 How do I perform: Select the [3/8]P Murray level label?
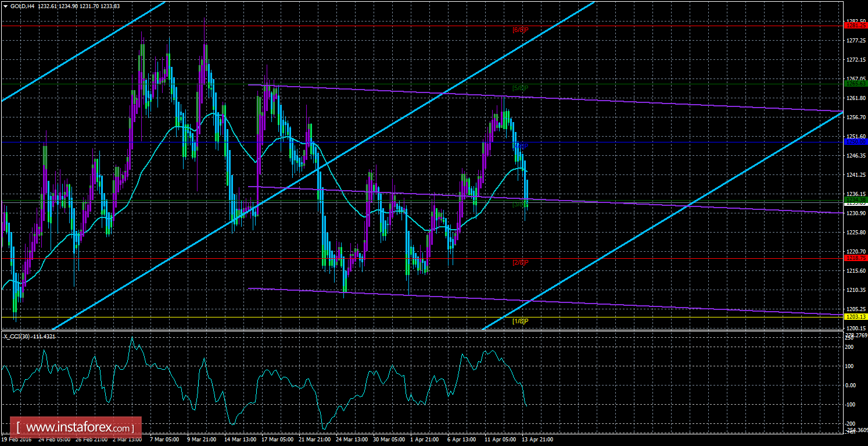tap(520, 204)
